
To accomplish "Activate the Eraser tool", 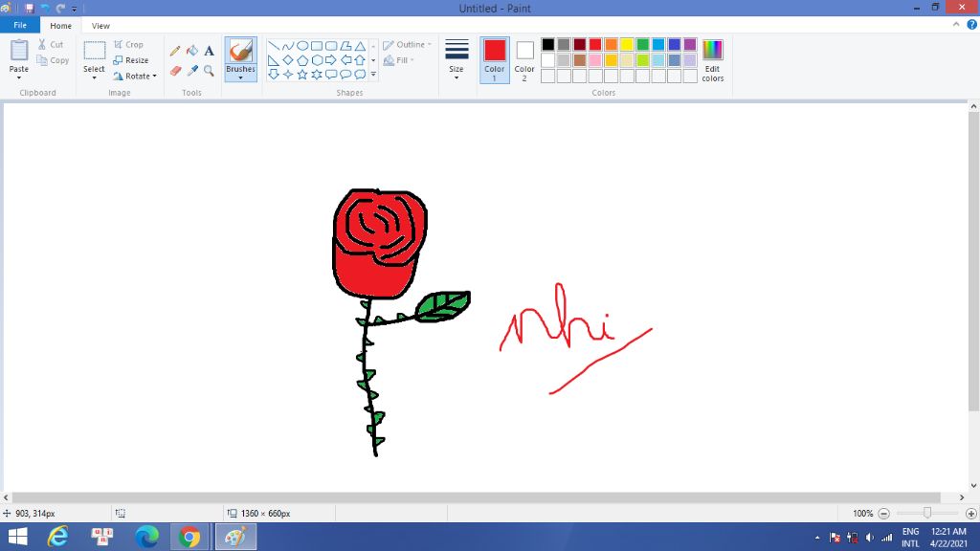I will click(175, 71).
